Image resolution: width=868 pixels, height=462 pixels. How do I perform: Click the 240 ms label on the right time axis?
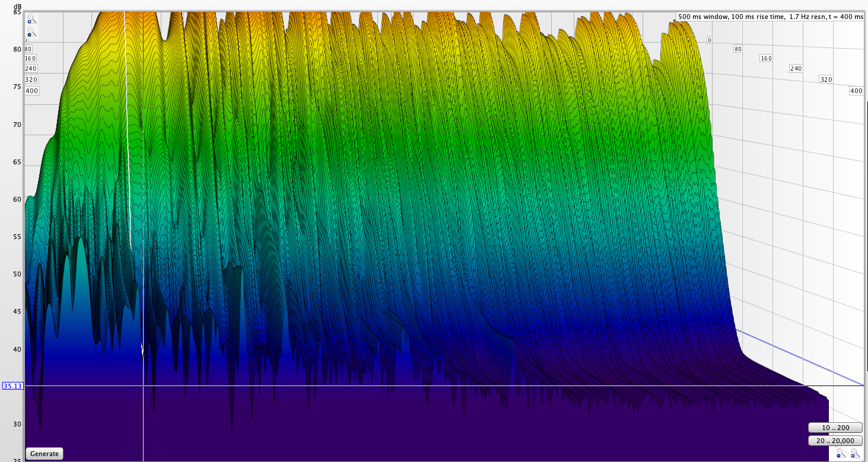pos(796,69)
